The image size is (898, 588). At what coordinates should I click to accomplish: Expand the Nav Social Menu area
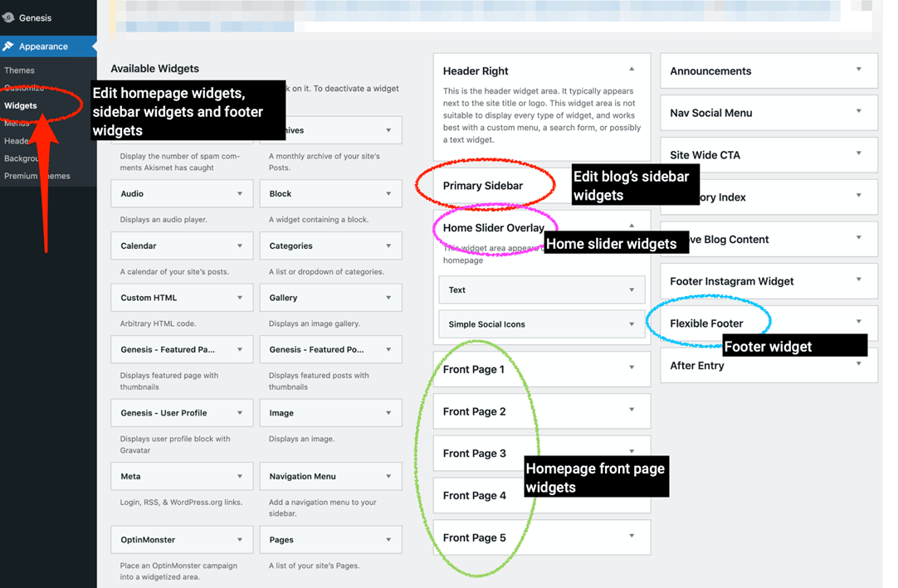(x=858, y=111)
